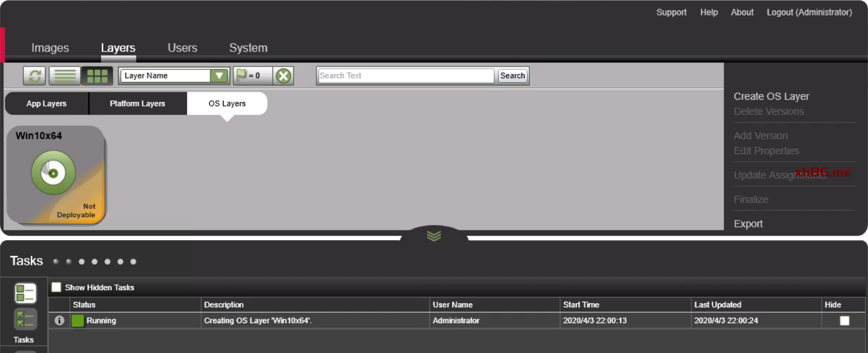
Task: Click inside the Search Text field
Action: (405, 76)
